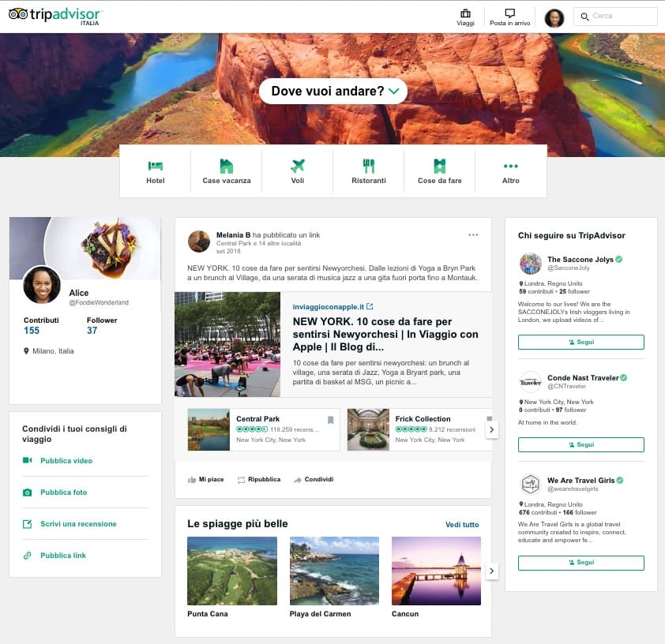This screenshot has height=644, width=665.
Task: Follow Conde Nast Traveler with Segui
Action: coord(581,444)
